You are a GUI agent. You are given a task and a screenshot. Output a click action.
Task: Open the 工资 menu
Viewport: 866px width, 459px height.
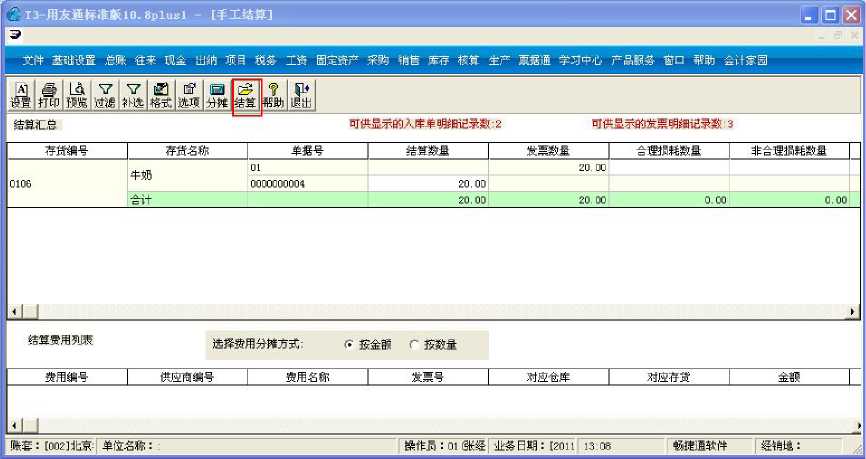(296, 61)
